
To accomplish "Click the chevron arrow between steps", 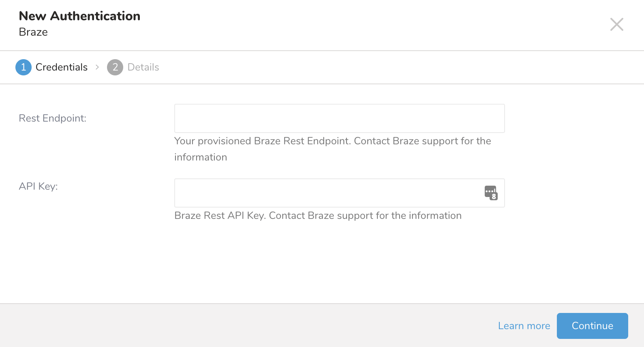I will [97, 67].
